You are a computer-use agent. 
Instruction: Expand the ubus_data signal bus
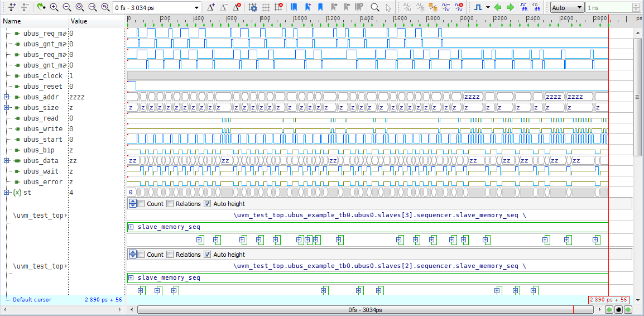coord(6,161)
